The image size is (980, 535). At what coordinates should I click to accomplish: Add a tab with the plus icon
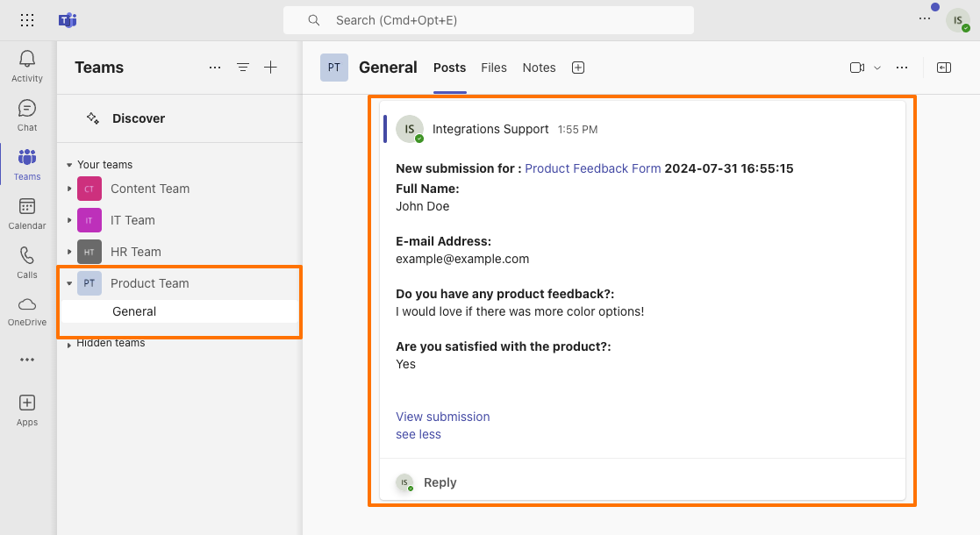click(x=578, y=68)
